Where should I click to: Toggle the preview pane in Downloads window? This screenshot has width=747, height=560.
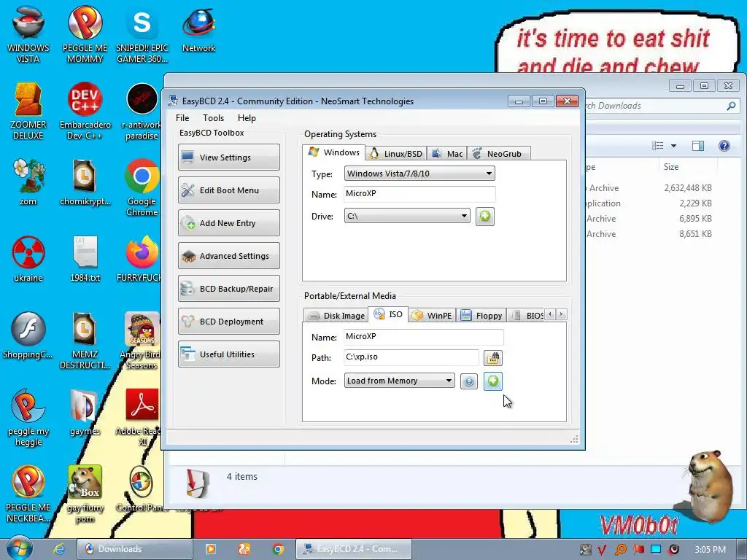[x=698, y=146]
